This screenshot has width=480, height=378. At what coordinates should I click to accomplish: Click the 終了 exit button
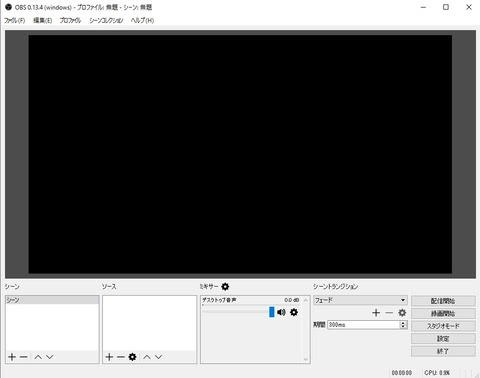443,351
